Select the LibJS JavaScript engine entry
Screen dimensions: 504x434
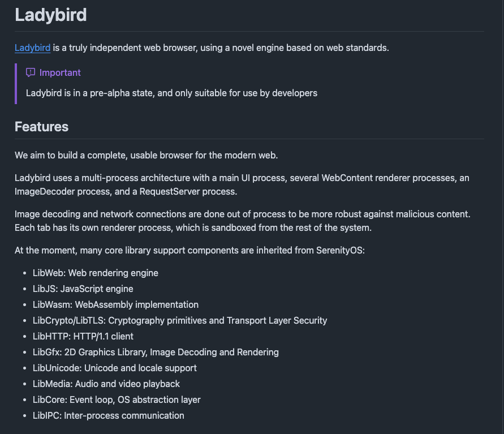83,289
